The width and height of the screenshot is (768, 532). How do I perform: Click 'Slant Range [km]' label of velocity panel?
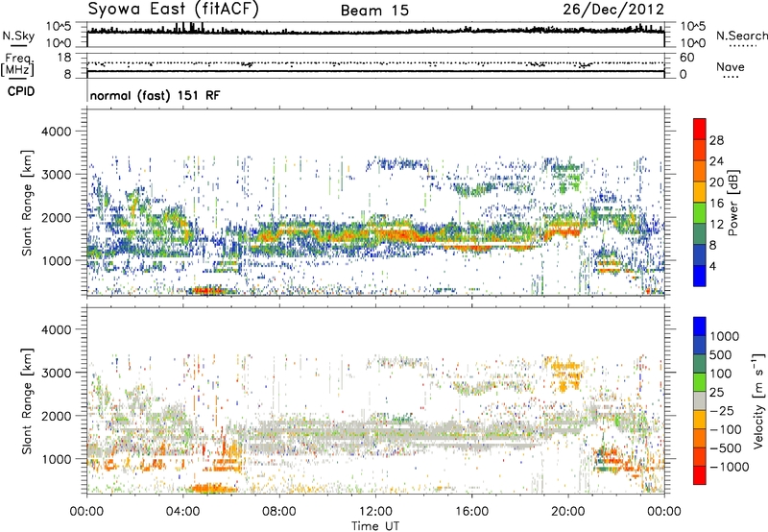coord(27,400)
